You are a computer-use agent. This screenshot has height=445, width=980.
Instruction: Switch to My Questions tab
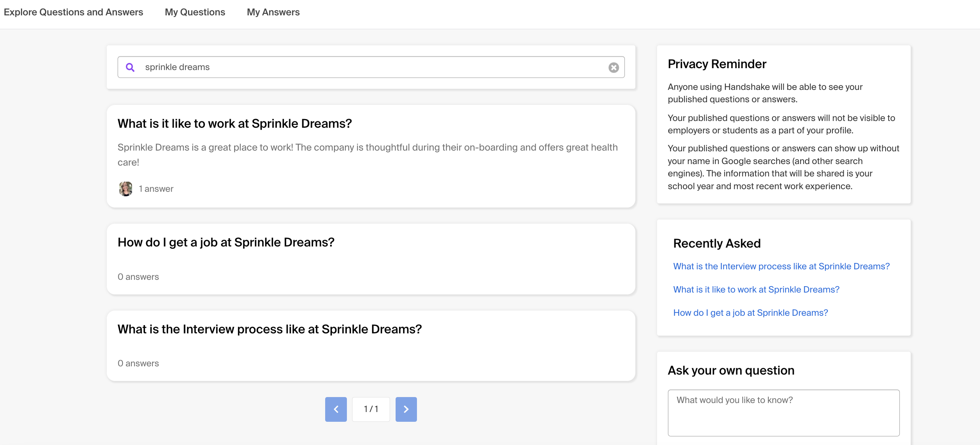coord(195,12)
